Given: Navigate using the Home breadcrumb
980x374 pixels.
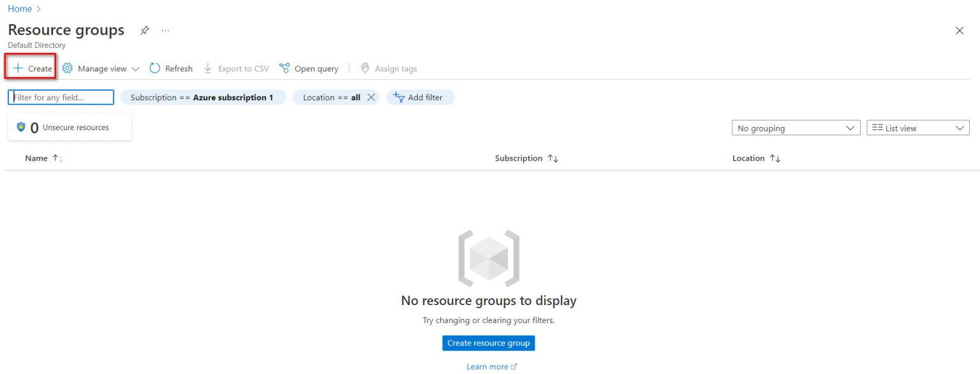Looking at the screenshot, I should coord(20,8).
